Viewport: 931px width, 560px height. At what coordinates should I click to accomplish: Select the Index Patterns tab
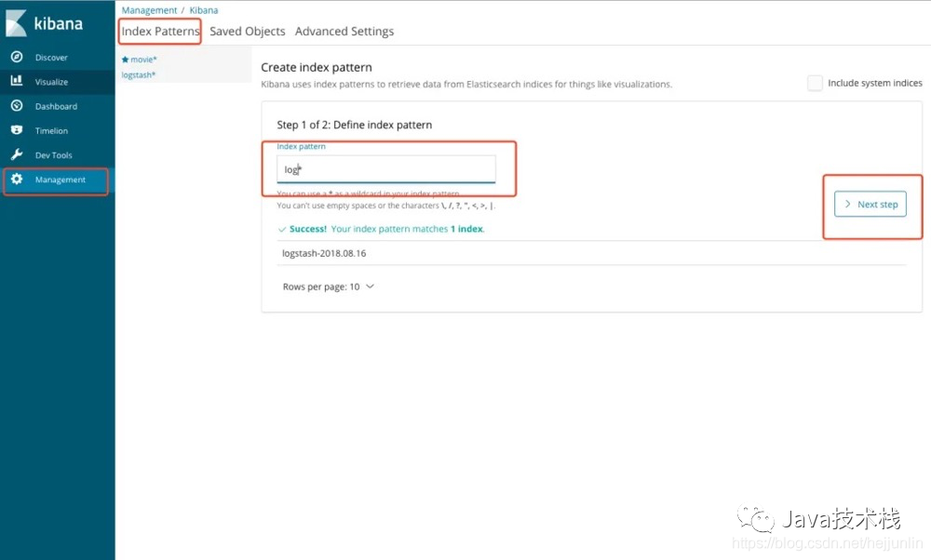point(160,32)
